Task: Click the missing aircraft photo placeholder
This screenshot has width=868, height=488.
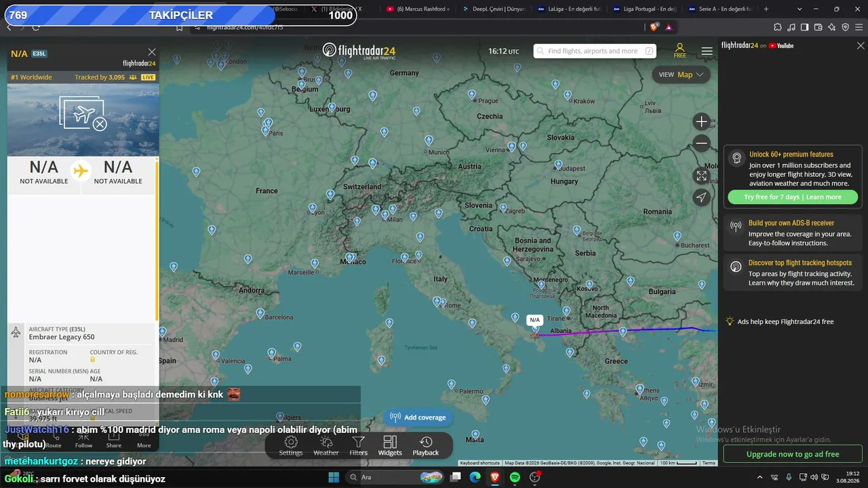Action: [83, 113]
